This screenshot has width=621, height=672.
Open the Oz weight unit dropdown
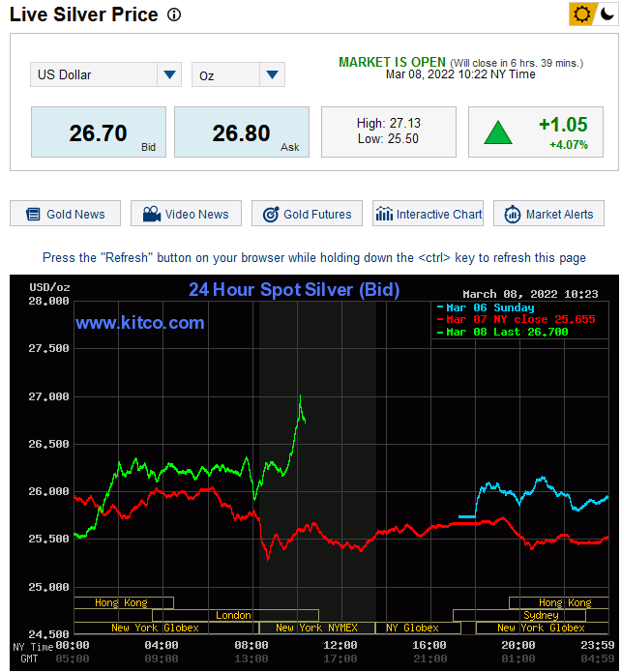(238, 74)
